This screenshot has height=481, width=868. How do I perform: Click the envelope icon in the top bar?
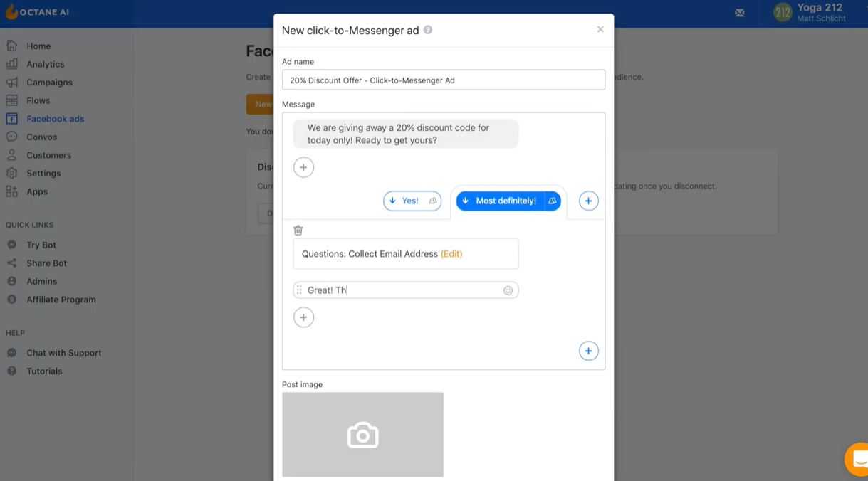739,12
